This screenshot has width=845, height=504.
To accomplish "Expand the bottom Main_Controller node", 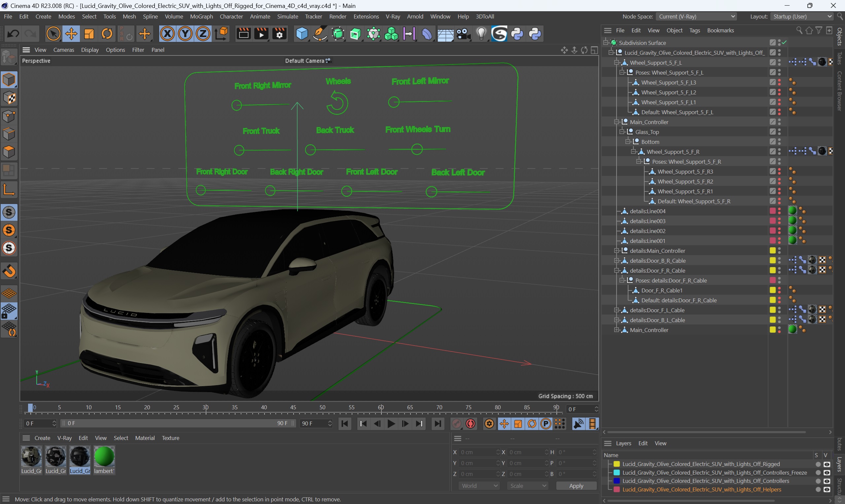I will click(x=617, y=330).
